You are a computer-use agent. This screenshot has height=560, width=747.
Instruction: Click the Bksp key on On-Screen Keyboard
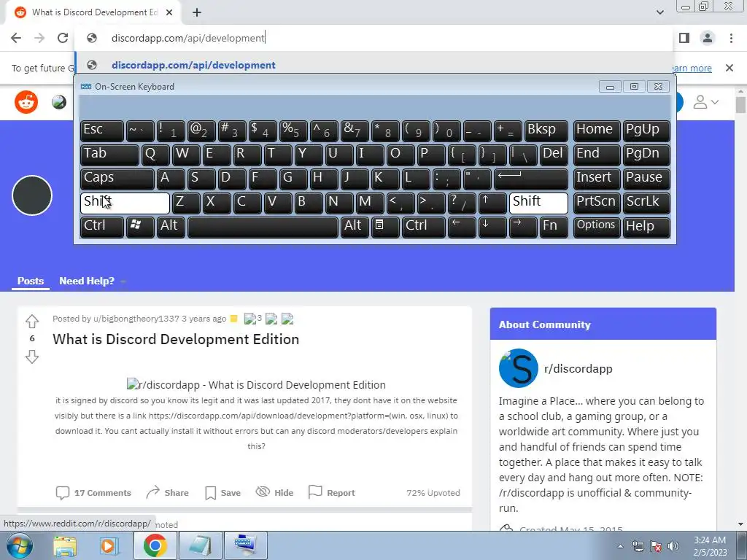546,131
